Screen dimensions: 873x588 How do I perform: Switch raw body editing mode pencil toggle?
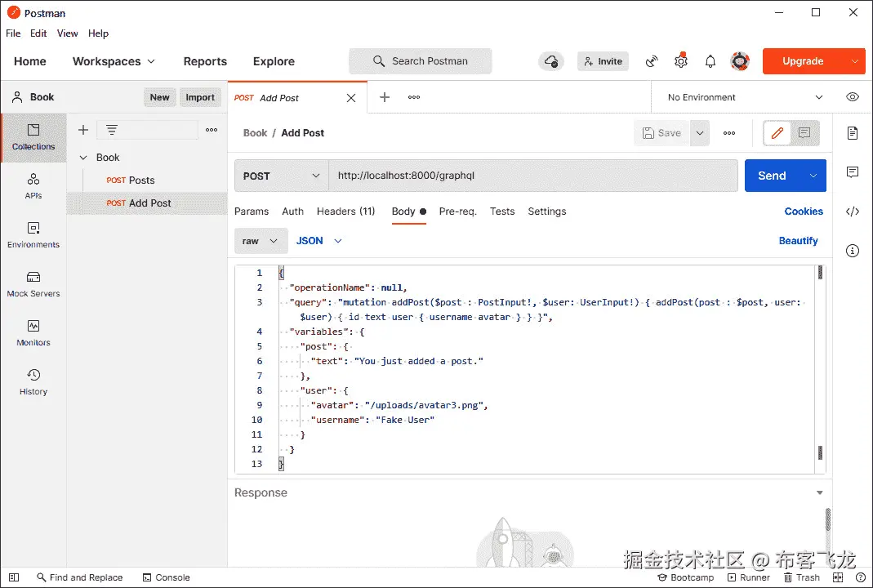click(x=775, y=133)
